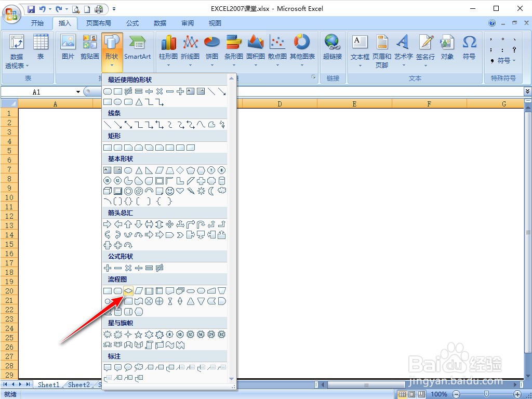The width and height of the screenshot is (532, 399).
Task: Choose the quad arrow shape
Action: pos(170,224)
